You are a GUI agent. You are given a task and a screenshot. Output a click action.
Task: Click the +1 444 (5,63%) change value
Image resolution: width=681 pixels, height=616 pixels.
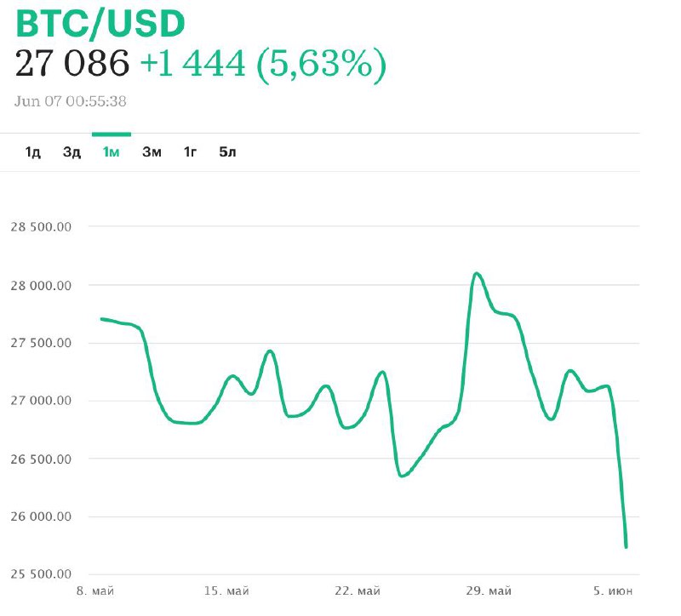point(262,65)
